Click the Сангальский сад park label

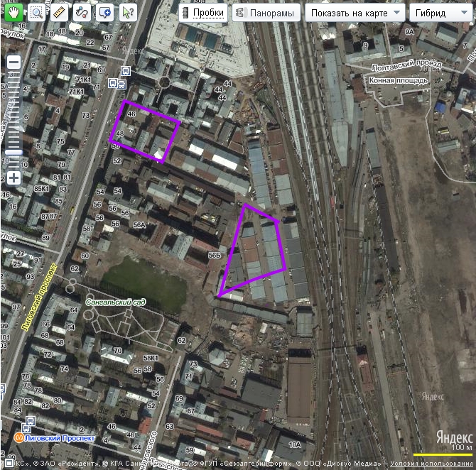pyautogui.click(x=114, y=302)
